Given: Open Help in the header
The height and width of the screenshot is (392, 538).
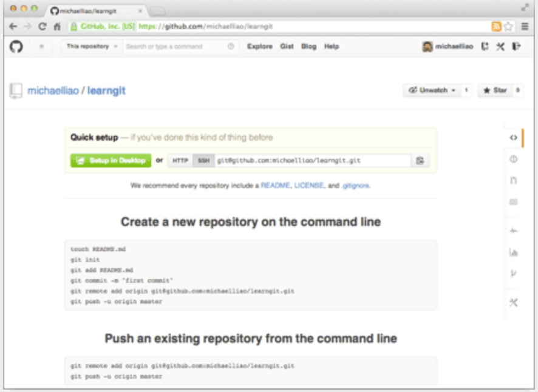Looking at the screenshot, I should point(332,46).
